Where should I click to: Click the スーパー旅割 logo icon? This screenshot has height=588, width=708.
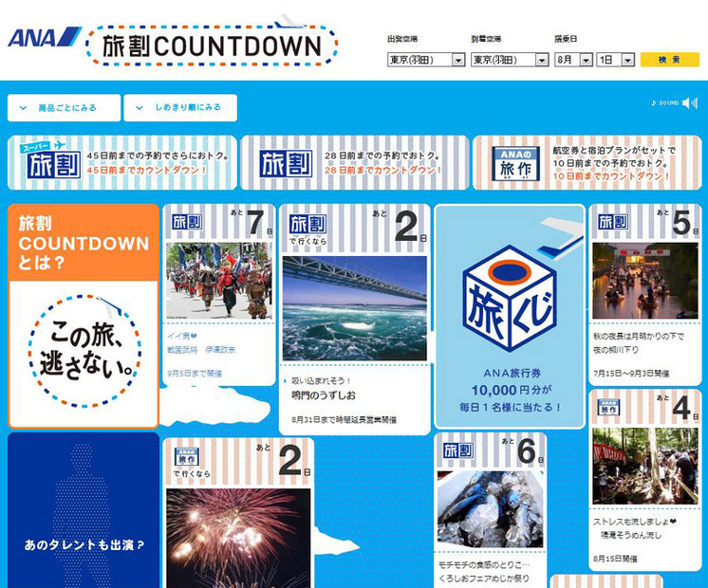coord(50,159)
